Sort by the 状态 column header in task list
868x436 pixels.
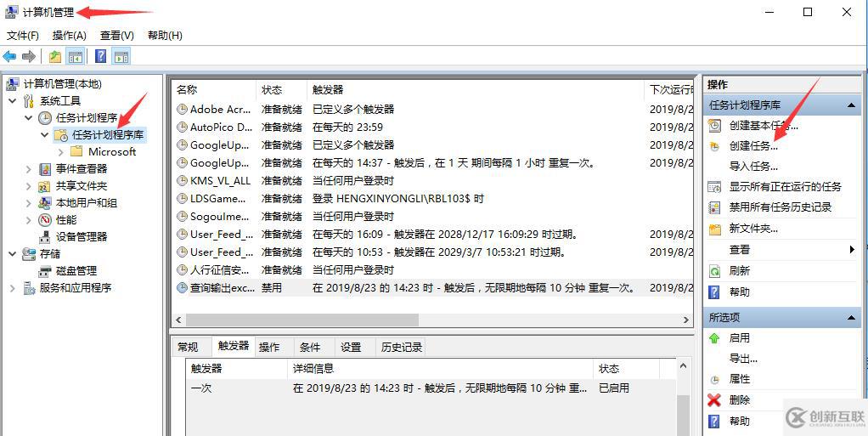click(x=282, y=90)
